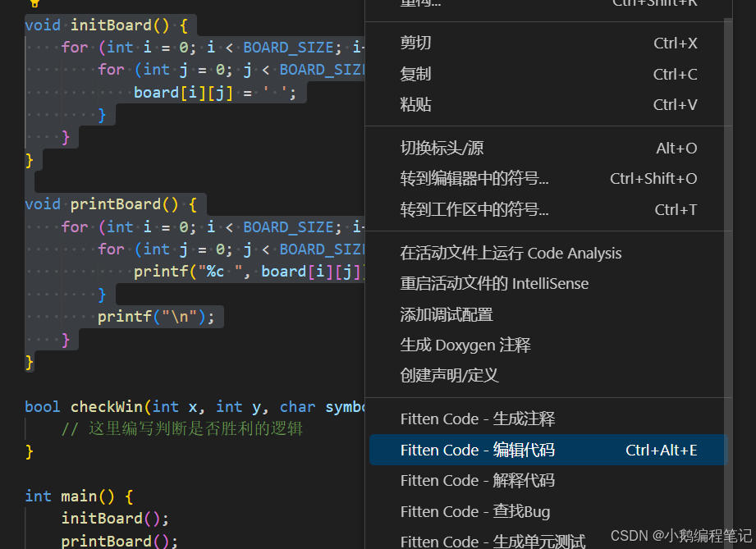Choose 重启活动文件的 IntelliSense
Screen dimensions: 756x549
[x=548, y=284]
